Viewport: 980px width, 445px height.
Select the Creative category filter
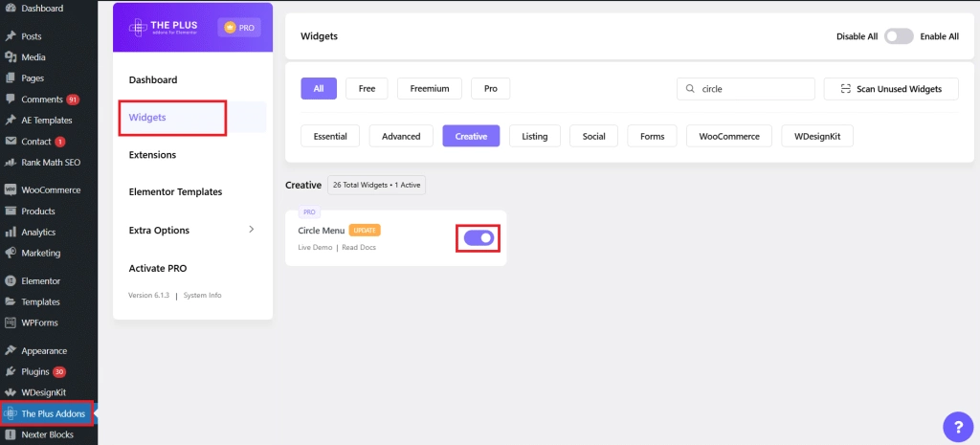click(x=471, y=136)
